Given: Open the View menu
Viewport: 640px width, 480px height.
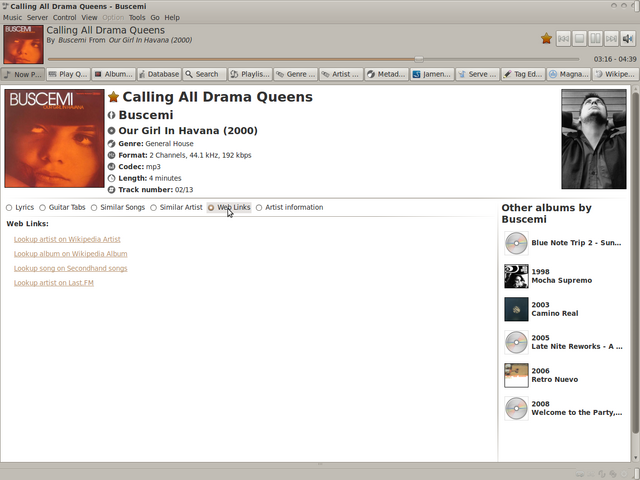Looking at the screenshot, I should click(89, 18).
